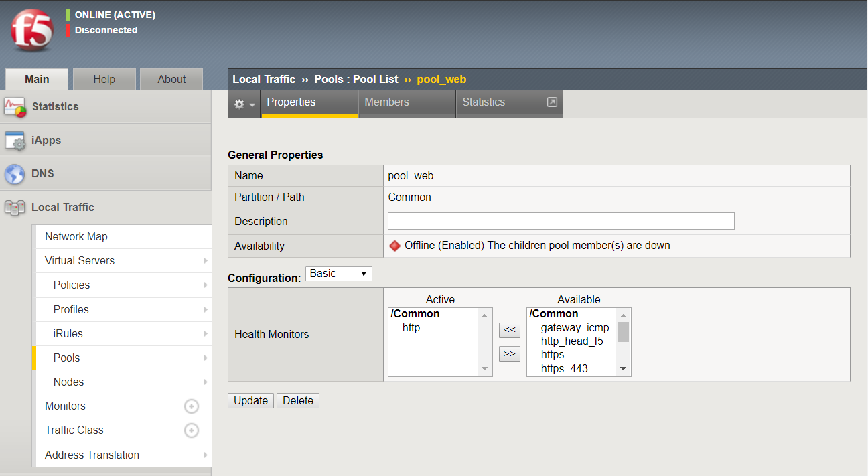Switch to the Help tab
This screenshot has height=476, width=868.
104,79
